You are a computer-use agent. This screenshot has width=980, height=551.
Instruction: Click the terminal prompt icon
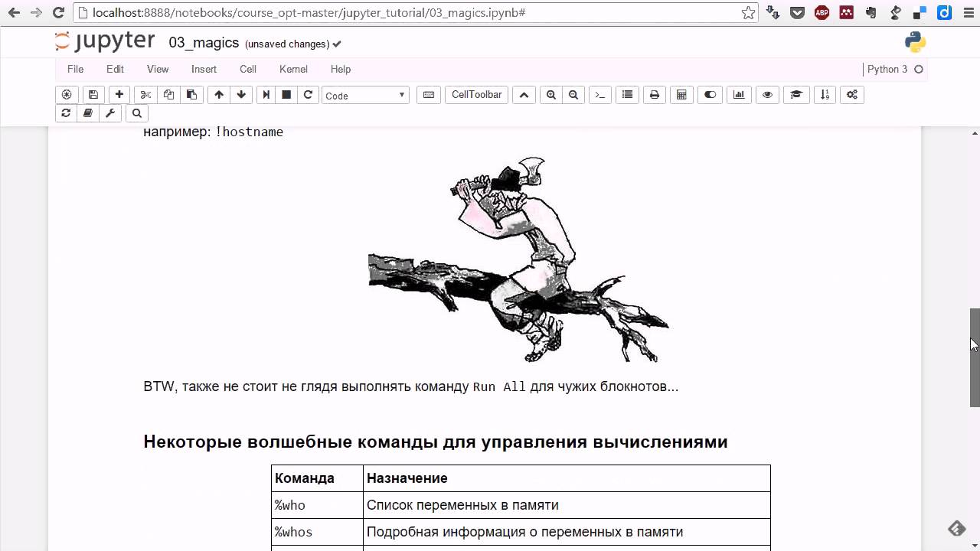600,95
